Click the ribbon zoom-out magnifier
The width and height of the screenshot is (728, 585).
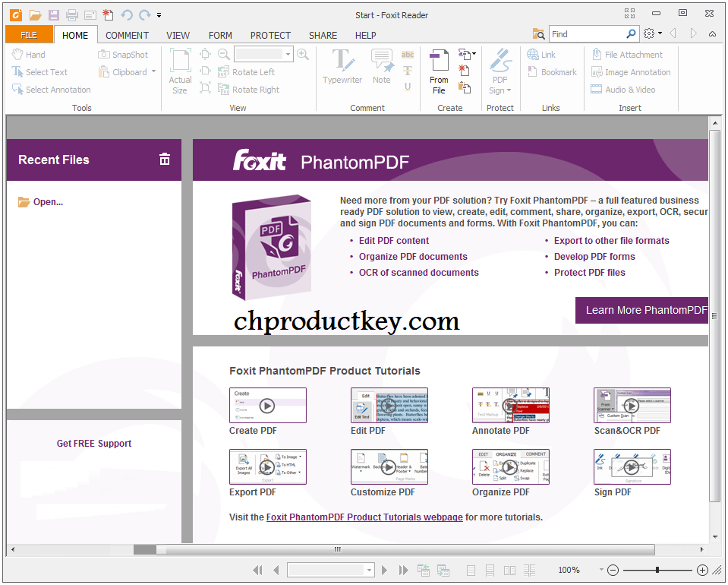pyautogui.click(x=224, y=55)
